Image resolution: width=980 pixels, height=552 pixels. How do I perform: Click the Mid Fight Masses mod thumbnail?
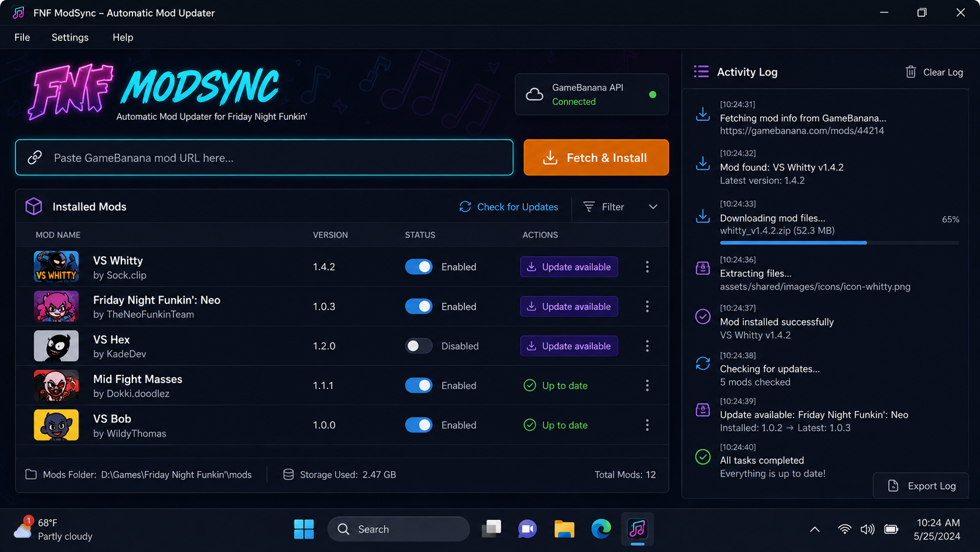56,385
